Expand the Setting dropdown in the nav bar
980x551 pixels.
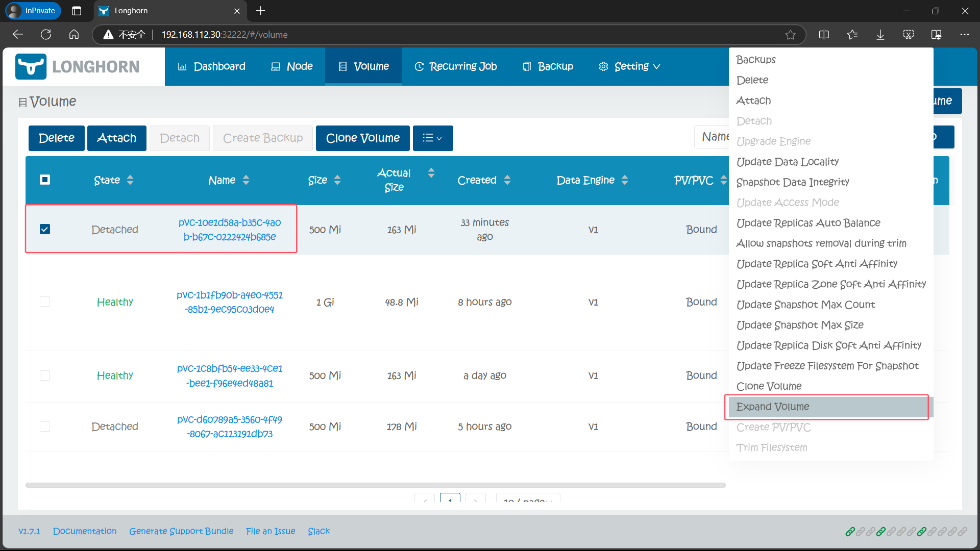629,66
